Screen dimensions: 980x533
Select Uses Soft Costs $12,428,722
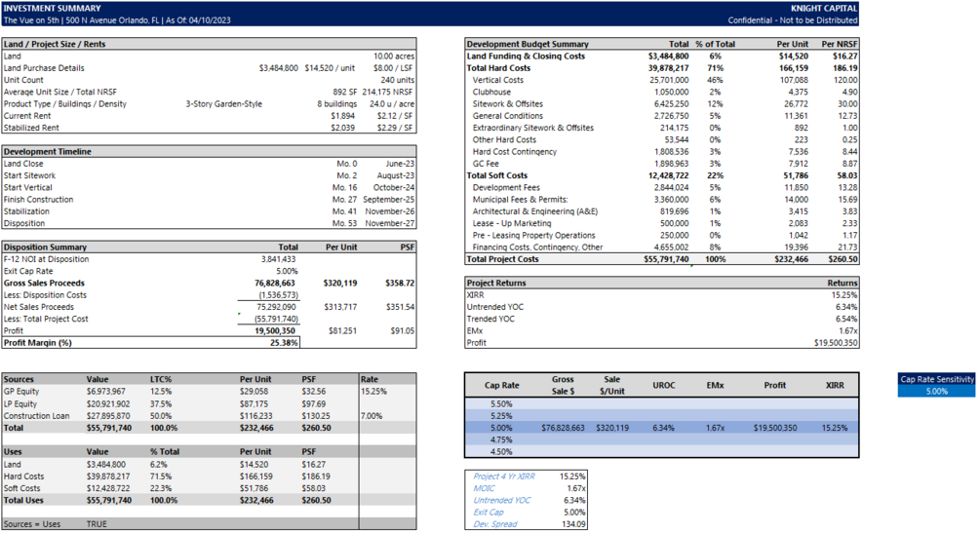[x=108, y=488]
